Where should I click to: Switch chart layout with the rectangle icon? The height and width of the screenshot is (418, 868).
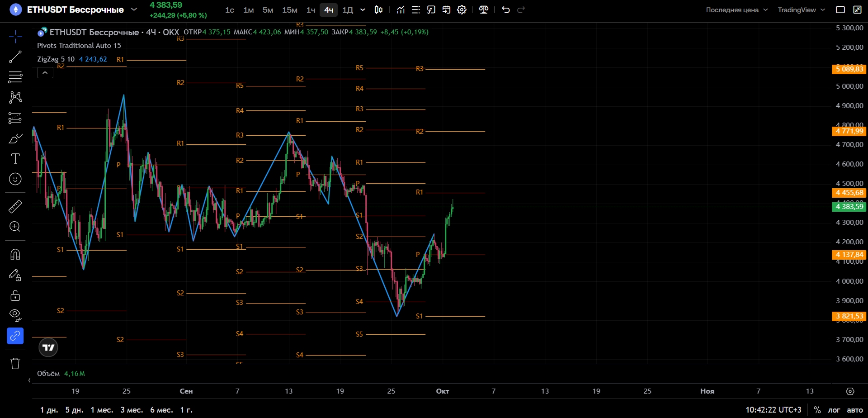click(x=840, y=9)
